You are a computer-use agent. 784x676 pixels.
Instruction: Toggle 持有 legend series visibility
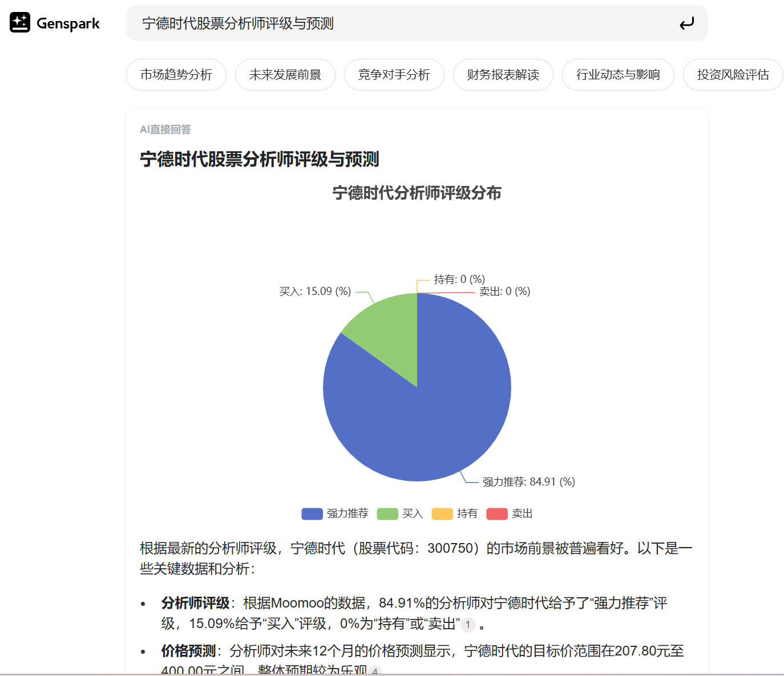(x=455, y=513)
